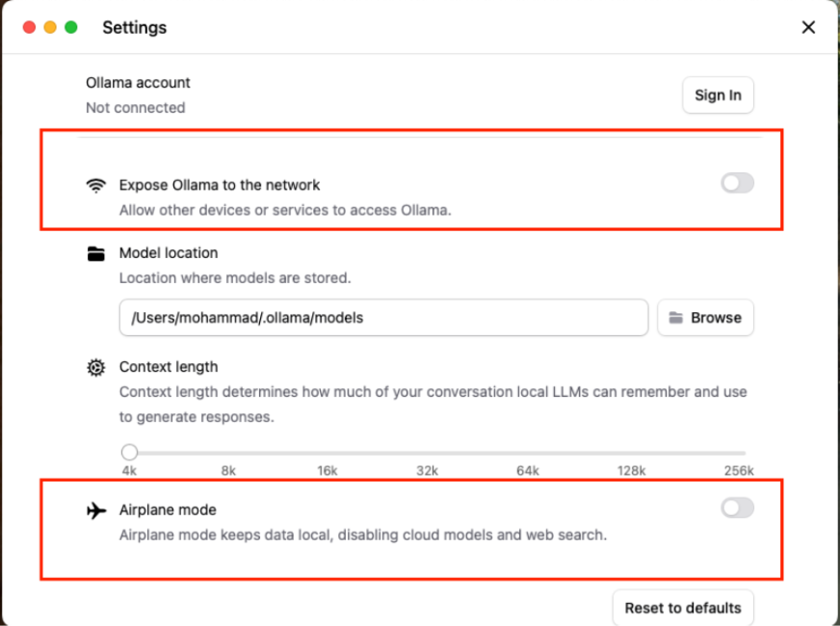The image size is (840, 626).
Task: Turn on the Airplane mode switch
Action: 737,508
